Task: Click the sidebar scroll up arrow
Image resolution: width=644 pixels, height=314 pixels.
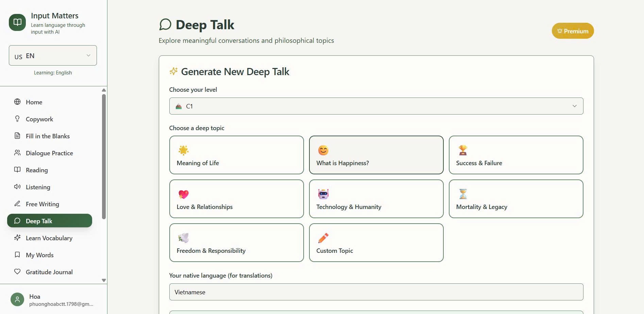Action: point(104,90)
